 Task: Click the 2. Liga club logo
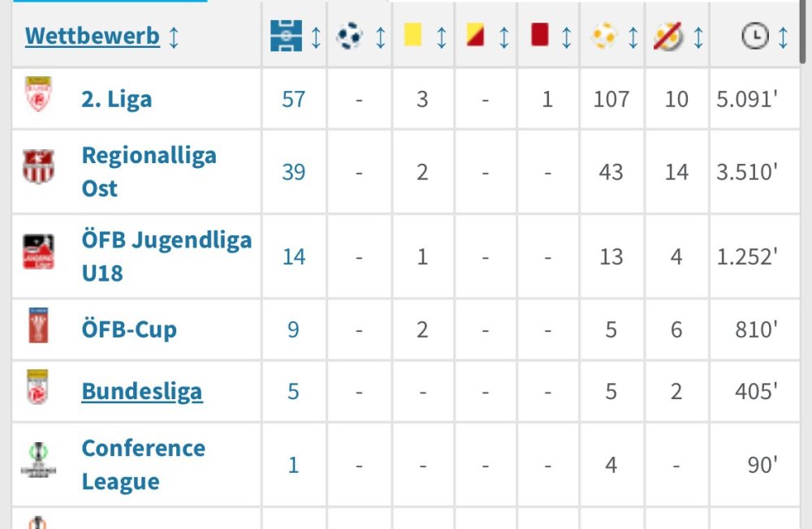[38, 95]
